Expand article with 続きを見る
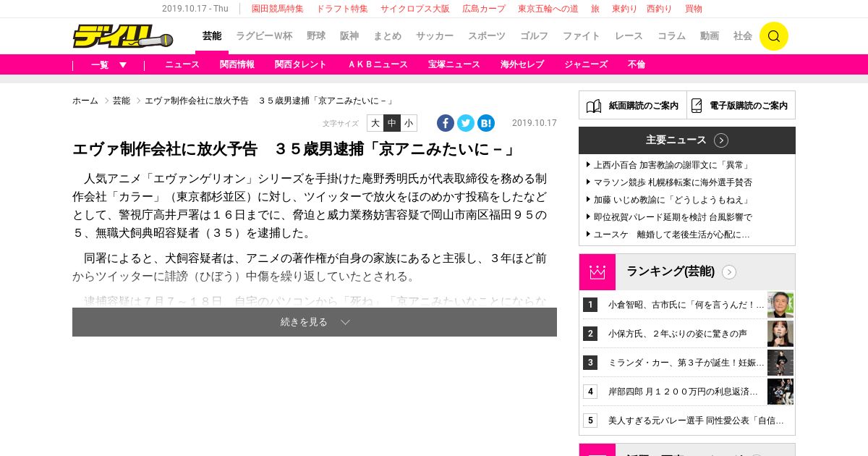Viewport: 868px width, 456px height. point(315,322)
